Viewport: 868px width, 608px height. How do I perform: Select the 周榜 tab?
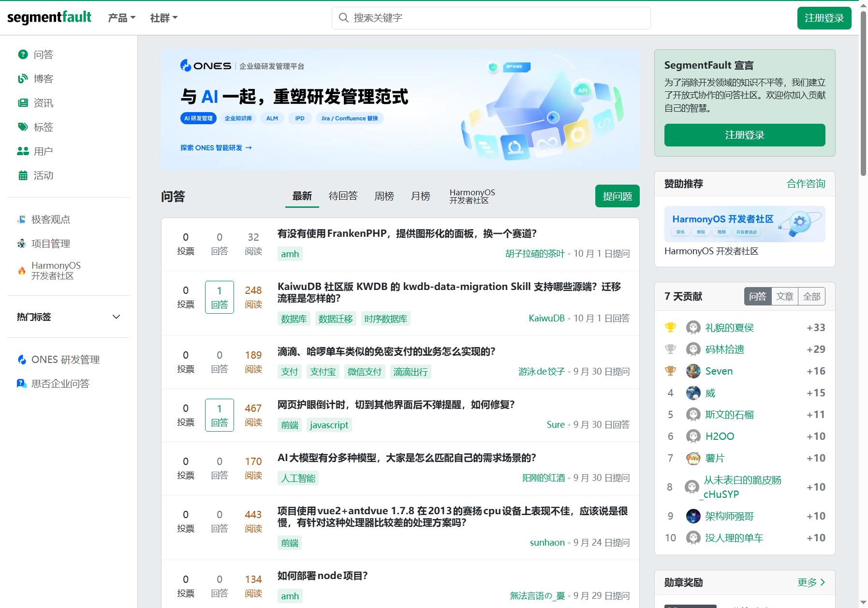pos(384,196)
